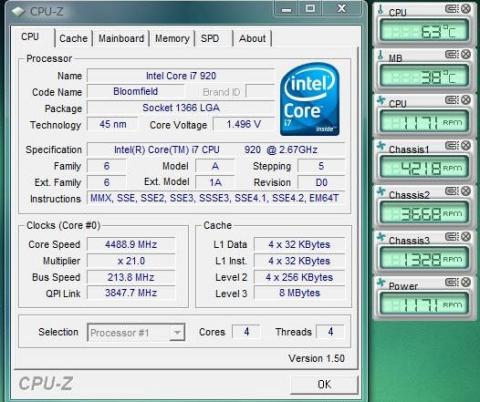The width and height of the screenshot is (480, 402).
Task: Switch to the Cache tab
Action: (73, 38)
